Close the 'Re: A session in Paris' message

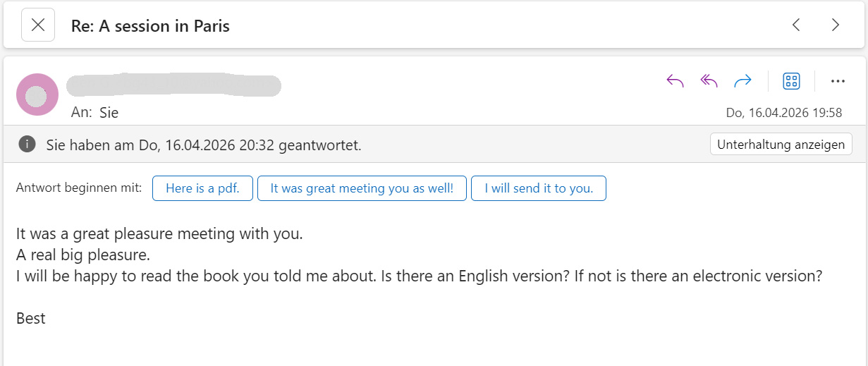tap(38, 25)
